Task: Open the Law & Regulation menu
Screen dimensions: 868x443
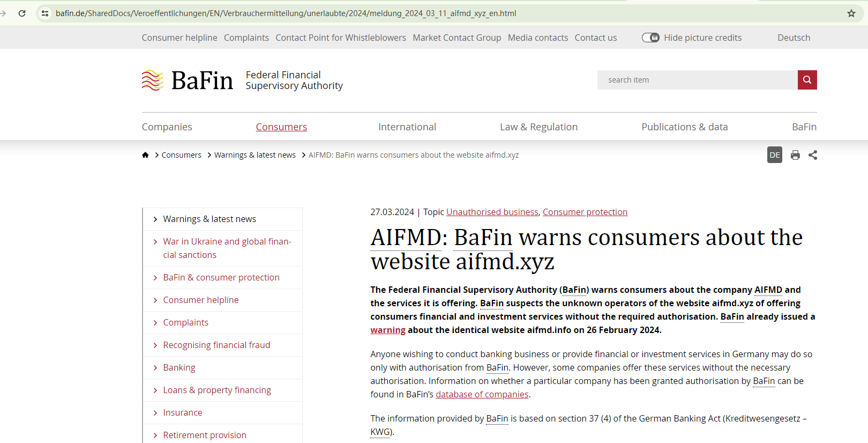Action: coord(538,127)
